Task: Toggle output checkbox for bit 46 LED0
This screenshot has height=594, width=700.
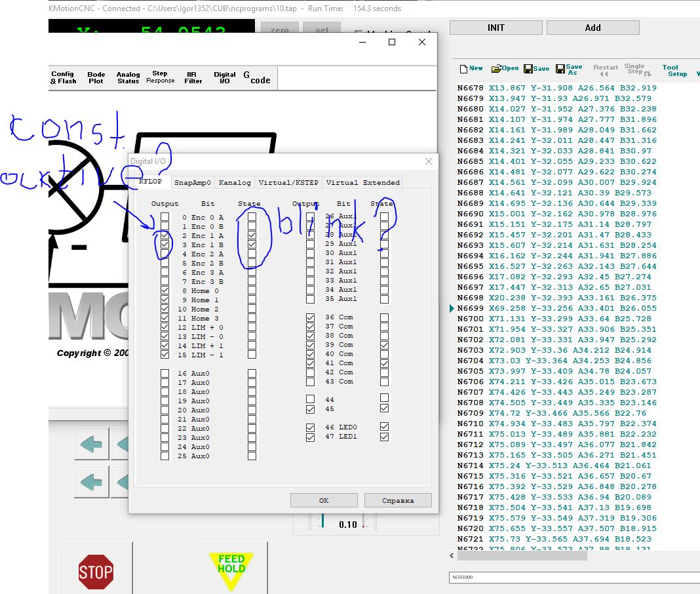Action: click(311, 427)
